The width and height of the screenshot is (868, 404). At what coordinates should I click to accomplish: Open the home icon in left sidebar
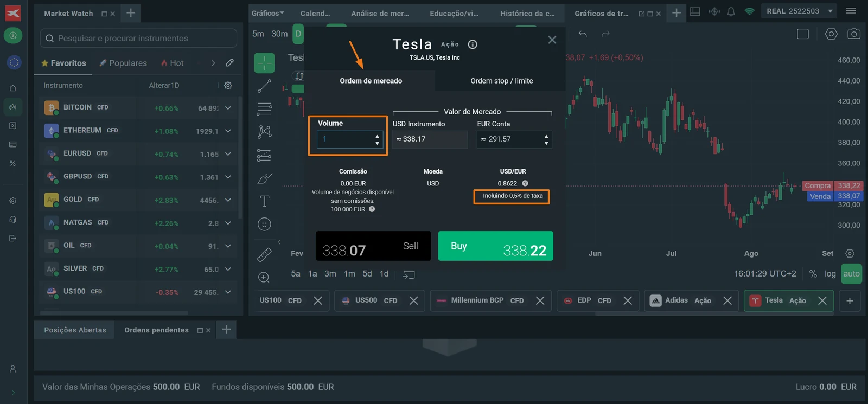click(x=13, y=88)
